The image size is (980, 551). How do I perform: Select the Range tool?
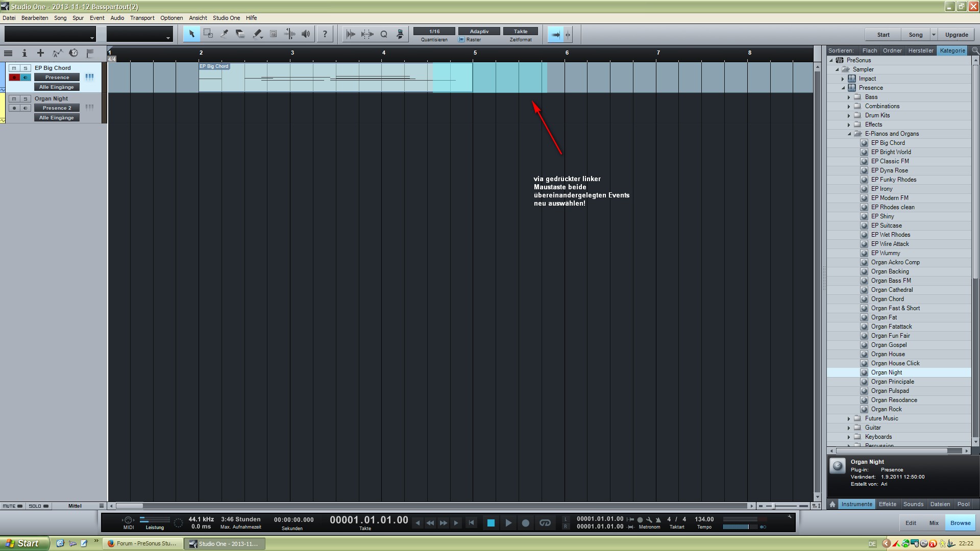click(x=208, y=34)
